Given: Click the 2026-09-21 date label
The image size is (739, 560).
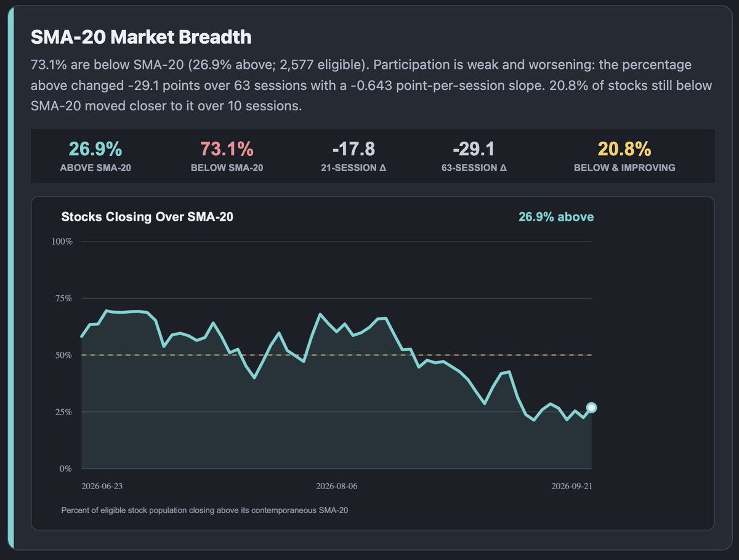Looking at the screenshot, I should (571, 486).
